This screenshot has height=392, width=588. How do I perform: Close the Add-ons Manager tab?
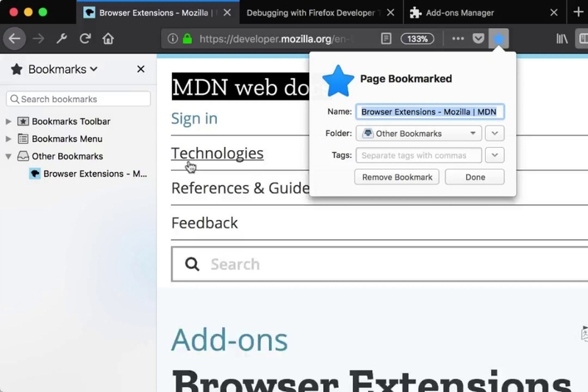coord(554,13)
